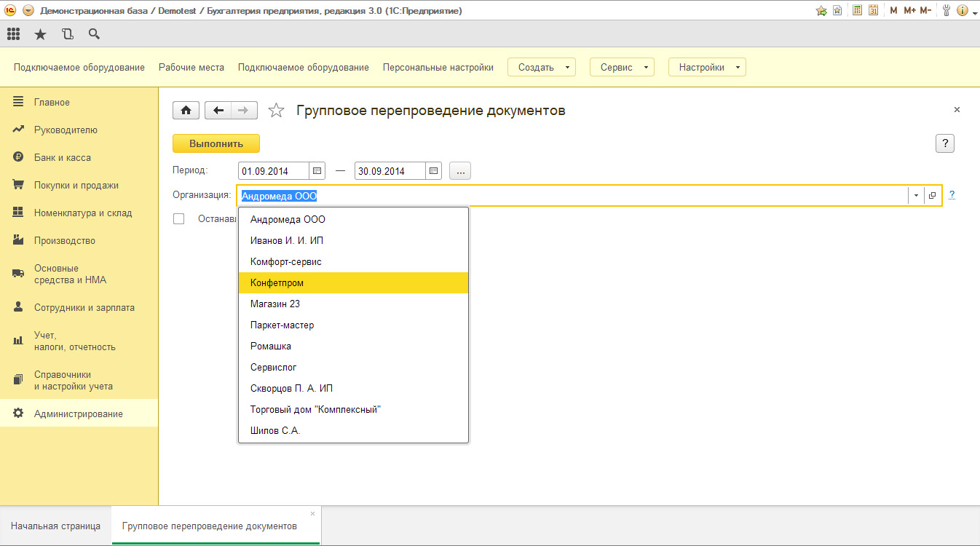Toggle the Организация dropdown arrow

[x=916, y=196]
